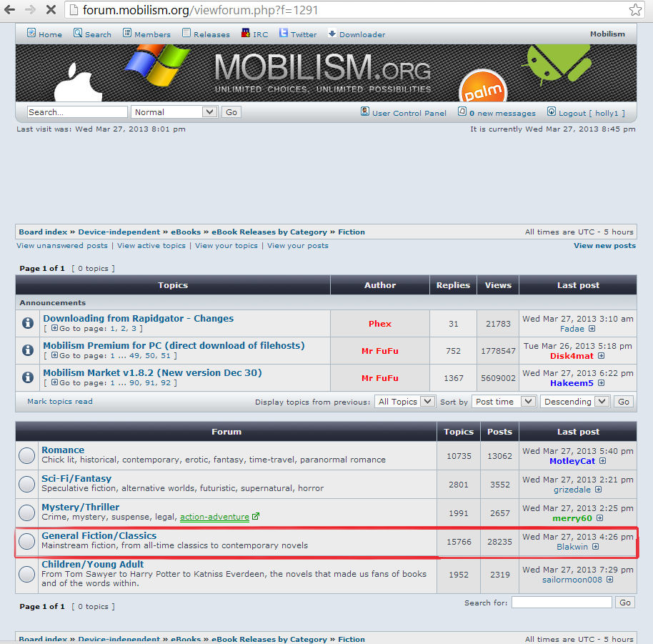Open the Descending order dropdown
This screenshot has width=653, height=644.
click(x=575, y=402)
